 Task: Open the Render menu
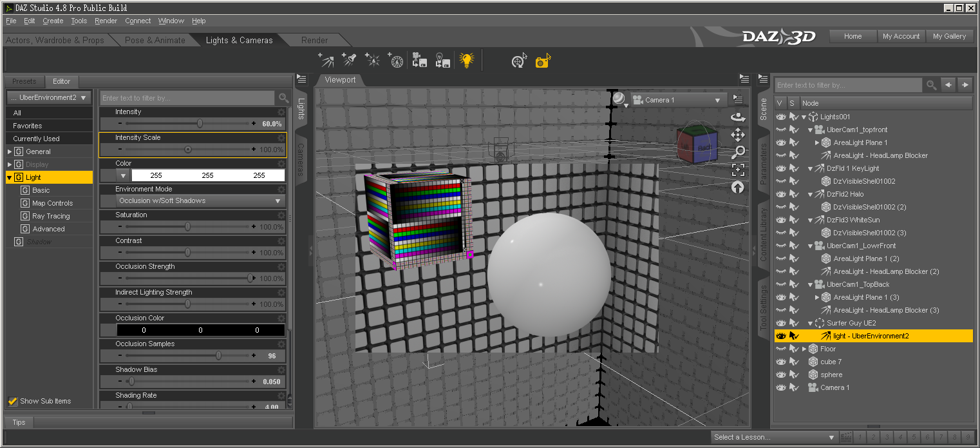pyautogui.click(x=106, y=21)
